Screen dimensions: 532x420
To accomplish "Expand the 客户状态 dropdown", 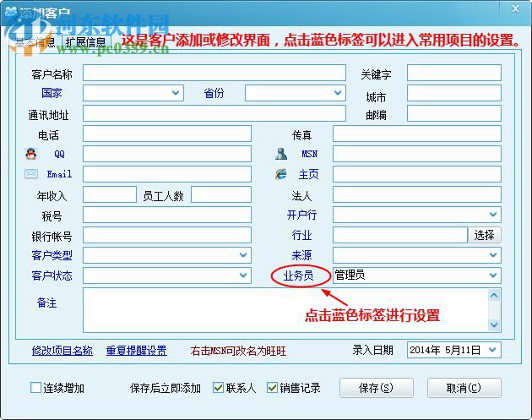I will [243, 275].
